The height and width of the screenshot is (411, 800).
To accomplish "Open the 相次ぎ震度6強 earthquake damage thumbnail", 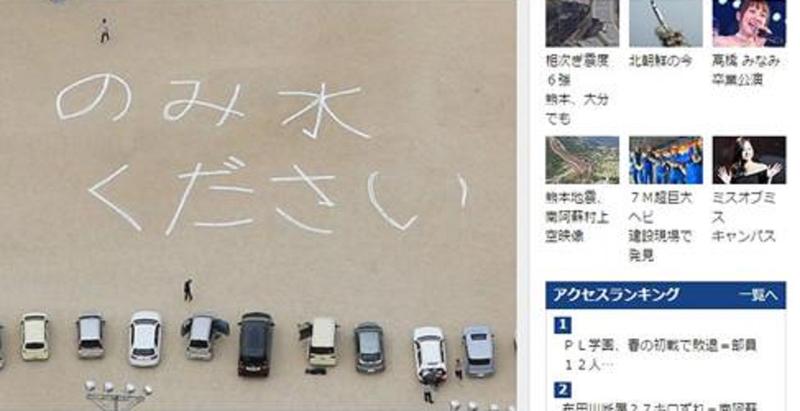I will click(582, 23).
